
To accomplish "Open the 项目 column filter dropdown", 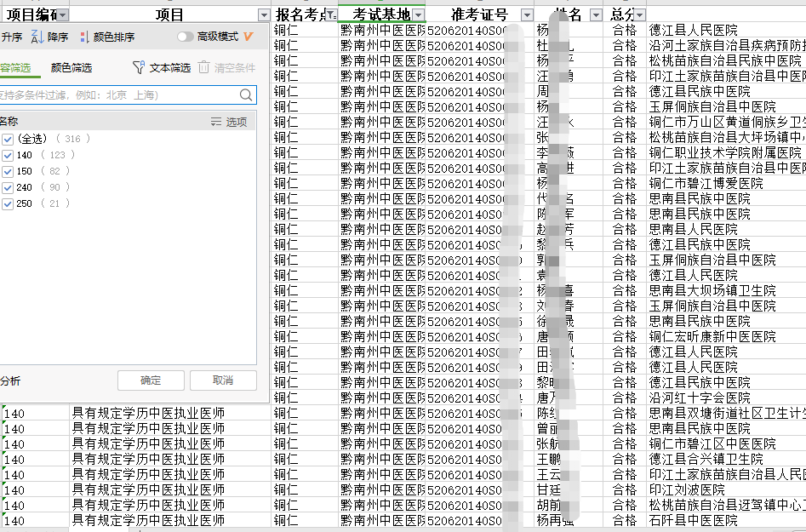I will 264,15.
